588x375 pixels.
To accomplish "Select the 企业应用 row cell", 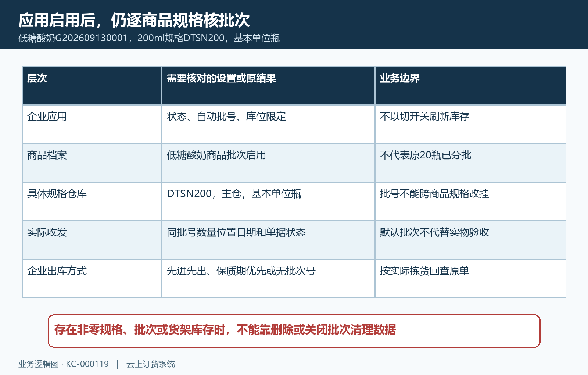I will [92, 124].
